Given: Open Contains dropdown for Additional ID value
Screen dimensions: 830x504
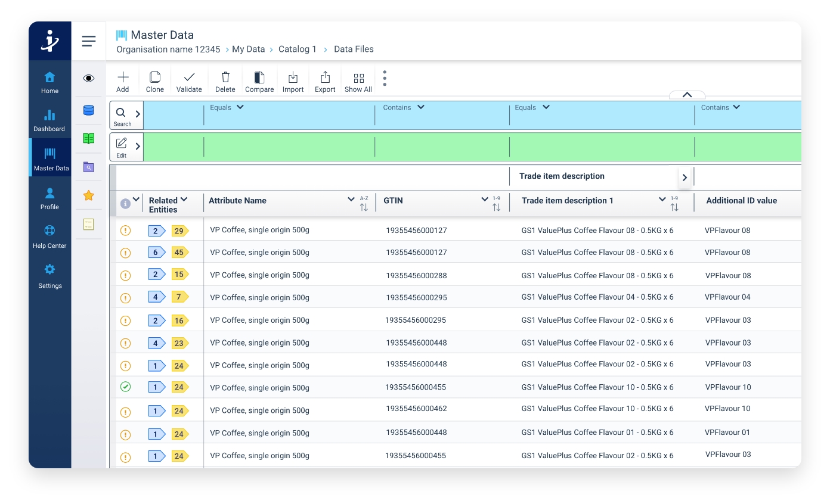Looking at the screenshot, I should [720, 107].
